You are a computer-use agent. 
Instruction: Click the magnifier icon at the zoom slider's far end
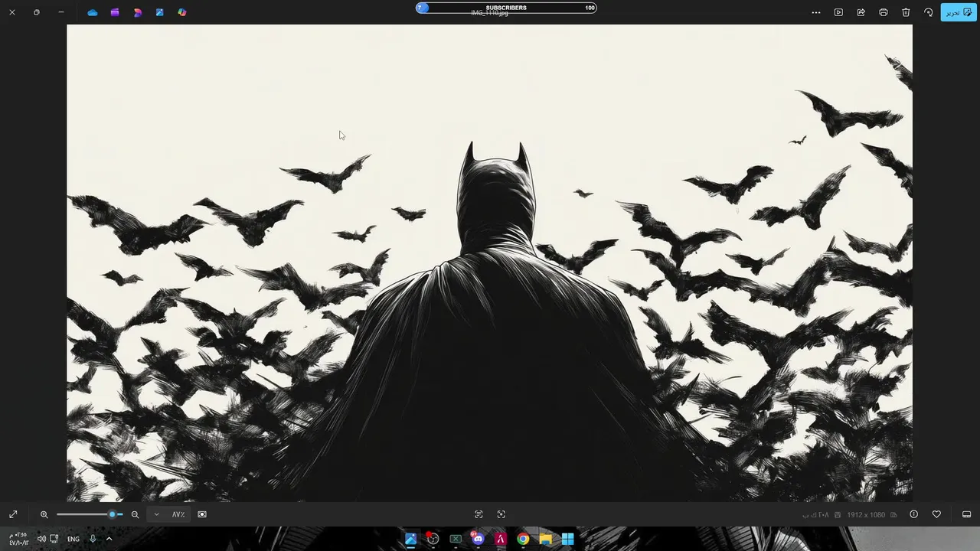pos(44,514)
